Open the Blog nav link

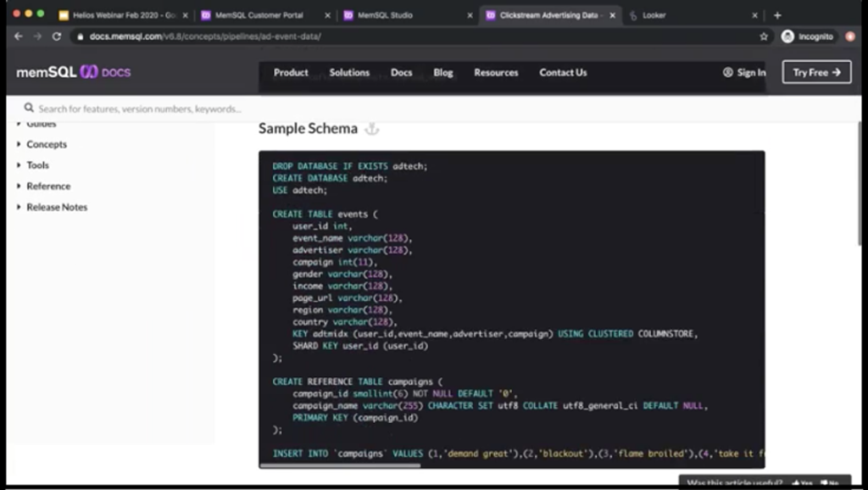tap(442, 73)
